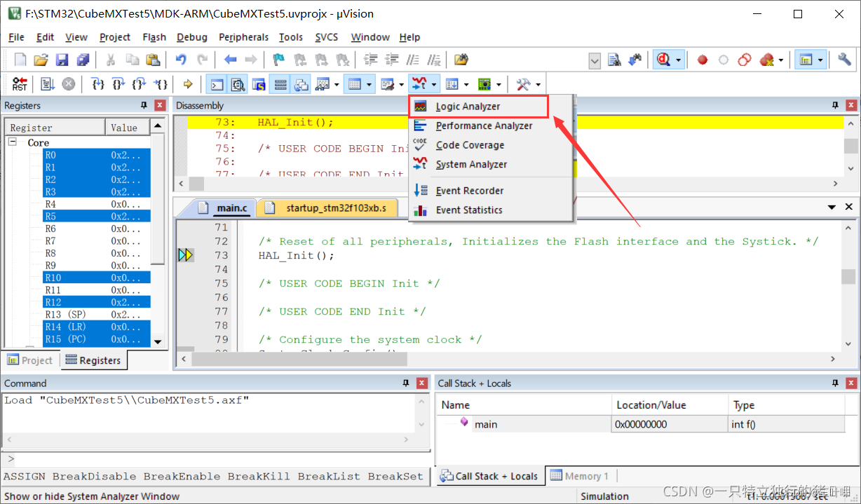Choose Code Coverage in the dropdown menu
This screenshot has height=504, width=861.
point(491,145)
